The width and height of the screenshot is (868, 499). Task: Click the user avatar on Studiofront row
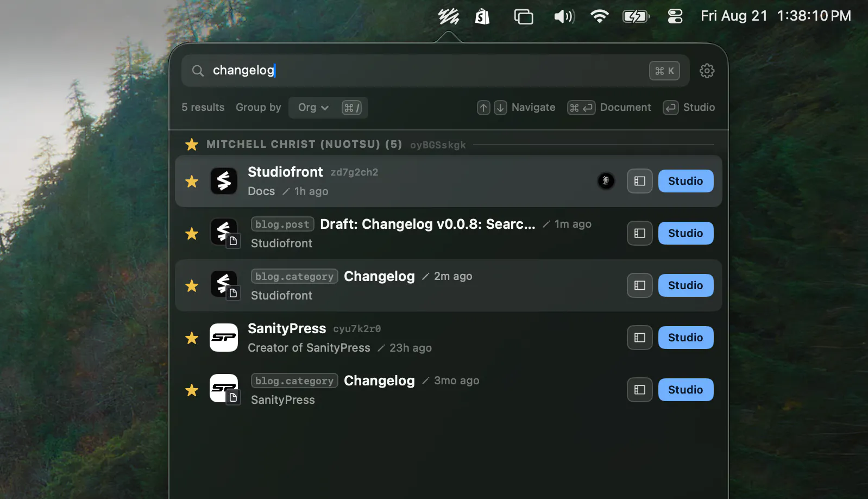click(606, 181)
